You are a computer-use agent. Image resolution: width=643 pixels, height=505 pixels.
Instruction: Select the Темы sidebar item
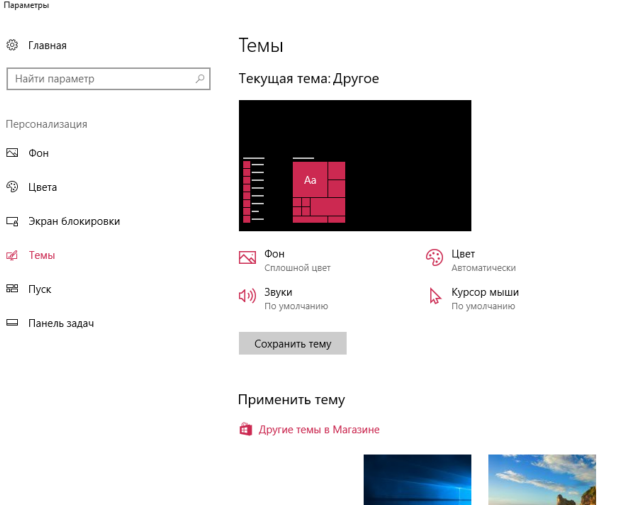click(x=42, y=255)
